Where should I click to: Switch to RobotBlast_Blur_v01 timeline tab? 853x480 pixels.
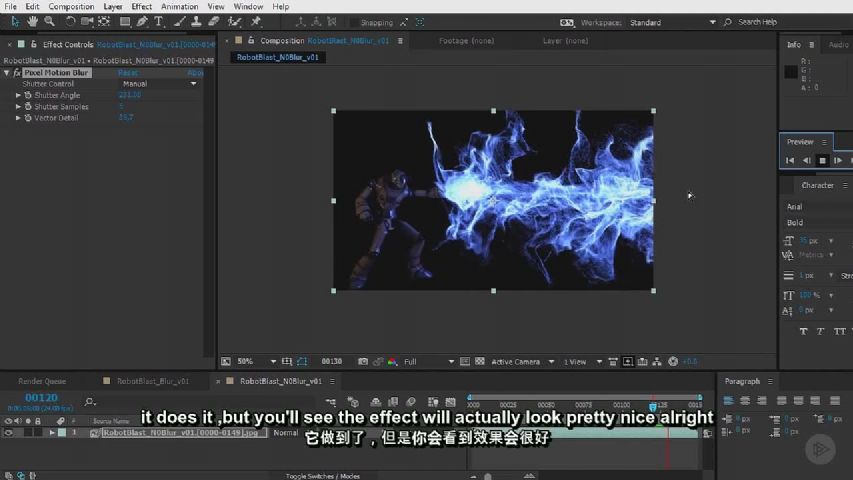pos(153,381)
